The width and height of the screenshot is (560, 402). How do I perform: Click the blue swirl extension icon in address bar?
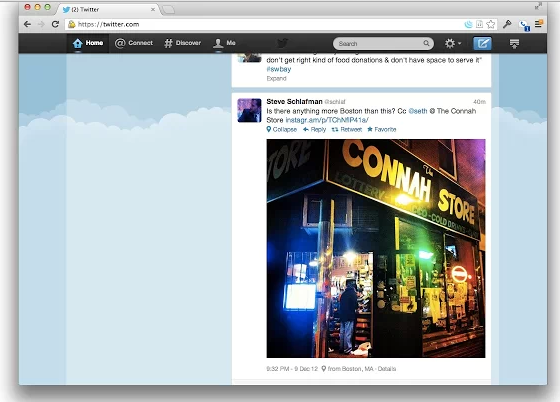pos(468,24)
